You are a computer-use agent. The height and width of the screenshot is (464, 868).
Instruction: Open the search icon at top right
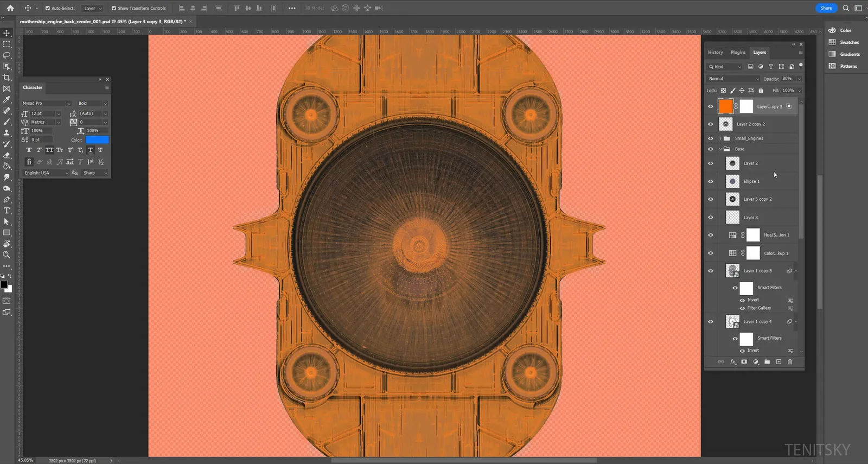pos(846,8)
